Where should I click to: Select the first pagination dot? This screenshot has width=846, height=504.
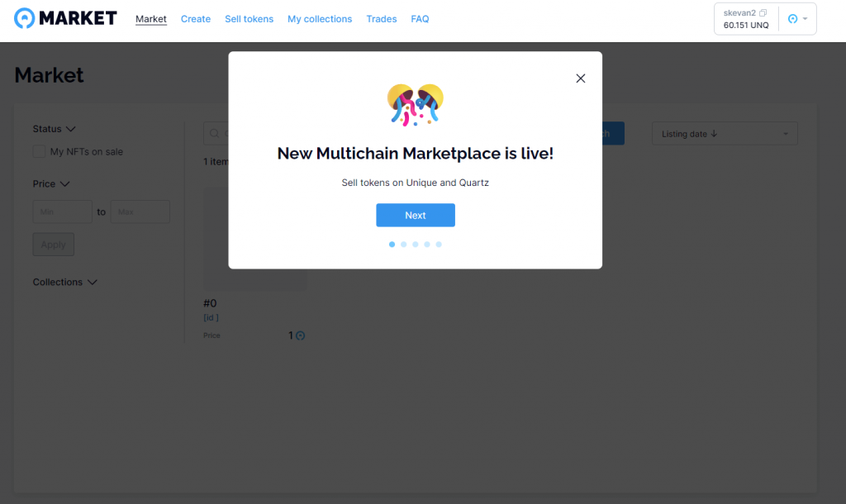392,245
